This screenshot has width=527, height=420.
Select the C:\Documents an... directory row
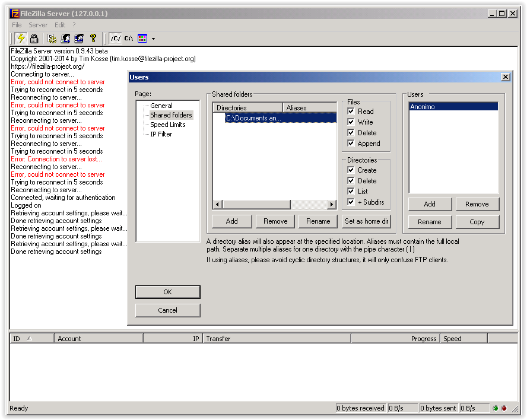[x=281, y=118]
